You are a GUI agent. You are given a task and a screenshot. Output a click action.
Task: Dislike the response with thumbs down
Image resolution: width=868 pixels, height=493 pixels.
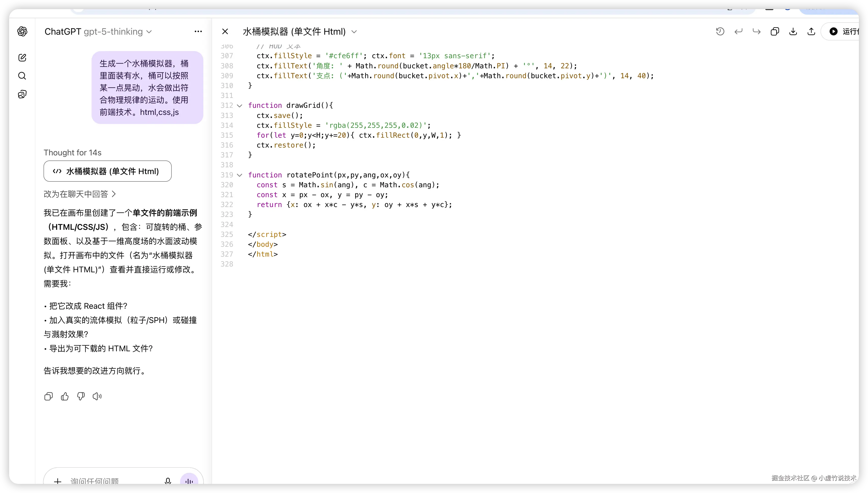point(81,396)
